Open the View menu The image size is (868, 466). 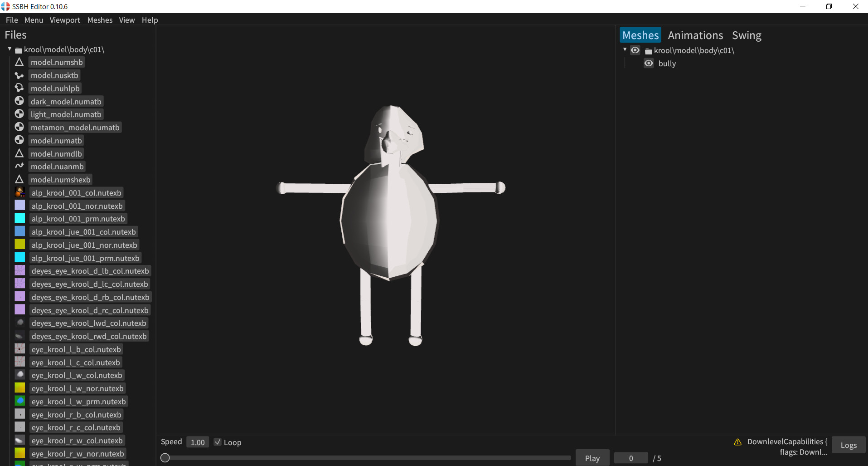(127, 20)
